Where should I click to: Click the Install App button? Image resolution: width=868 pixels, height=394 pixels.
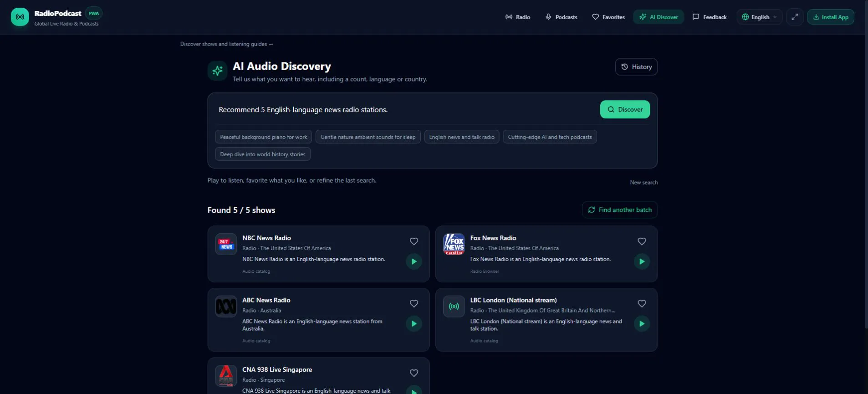coord(831,17)
